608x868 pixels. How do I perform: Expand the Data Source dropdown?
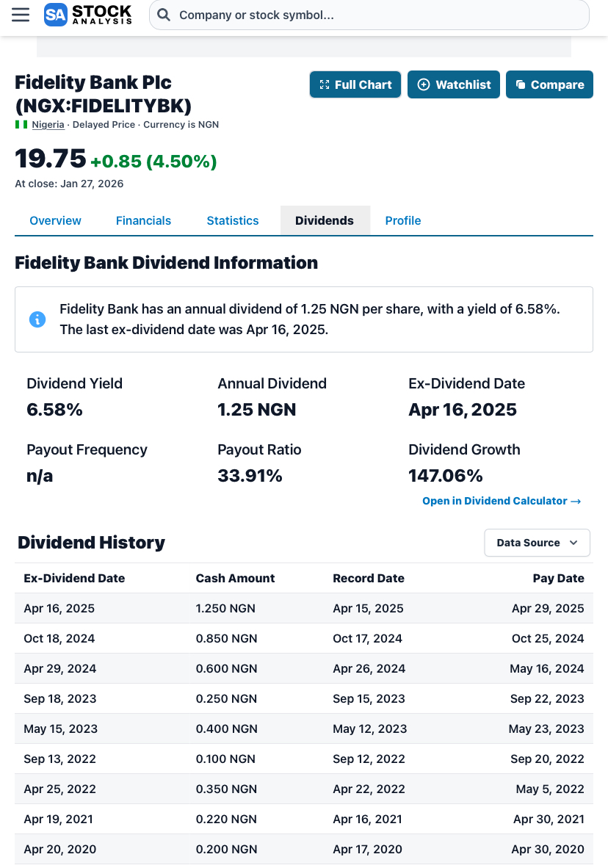pyautogui.click(x=537, y=543)
